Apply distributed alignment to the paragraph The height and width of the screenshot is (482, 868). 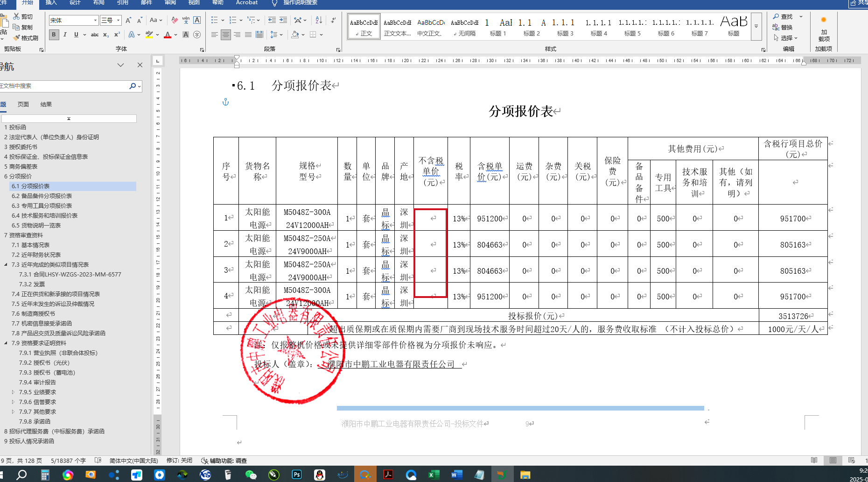[x=259, y=35]
